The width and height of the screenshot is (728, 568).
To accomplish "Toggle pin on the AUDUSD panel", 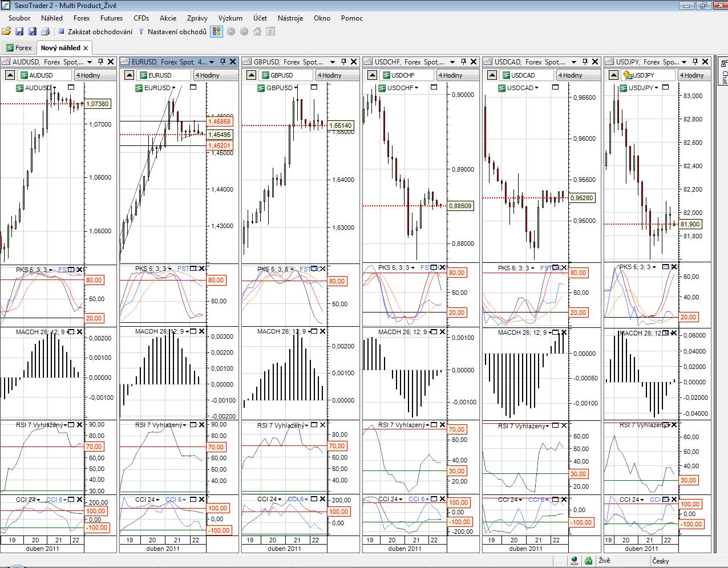I will pos(100,62).
